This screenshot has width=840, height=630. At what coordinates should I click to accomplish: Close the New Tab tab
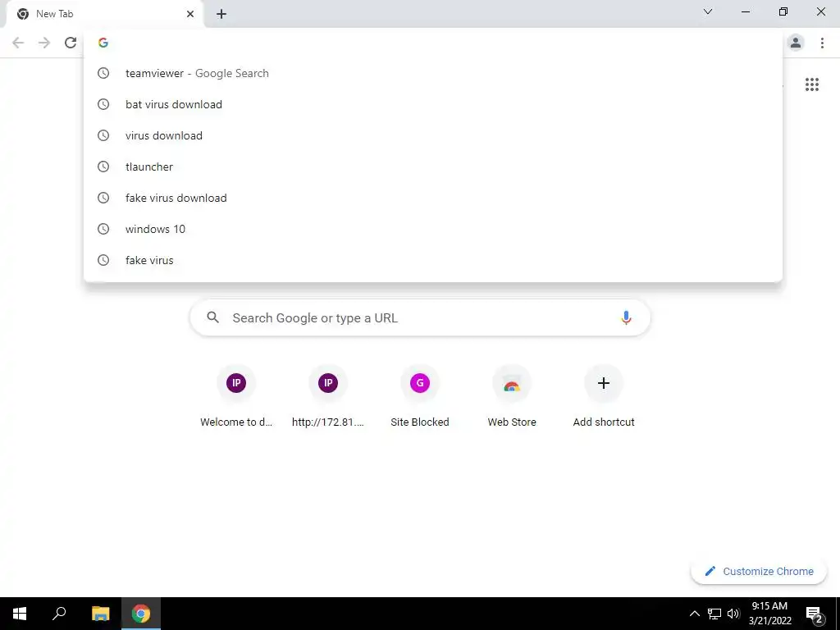click(190, 14)
